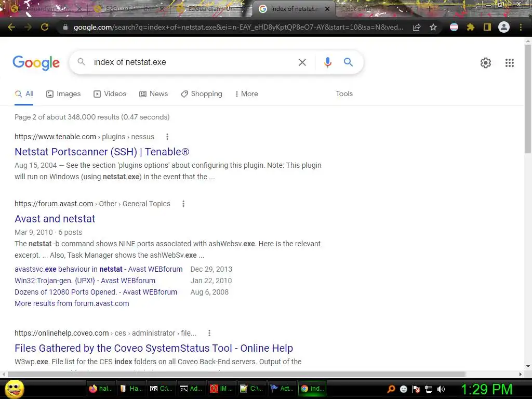Switch to the 7-Zip 'C:\...' taskbar item
Image resolution: width=532 pixels, height=399 pixels.
point(162,389)
